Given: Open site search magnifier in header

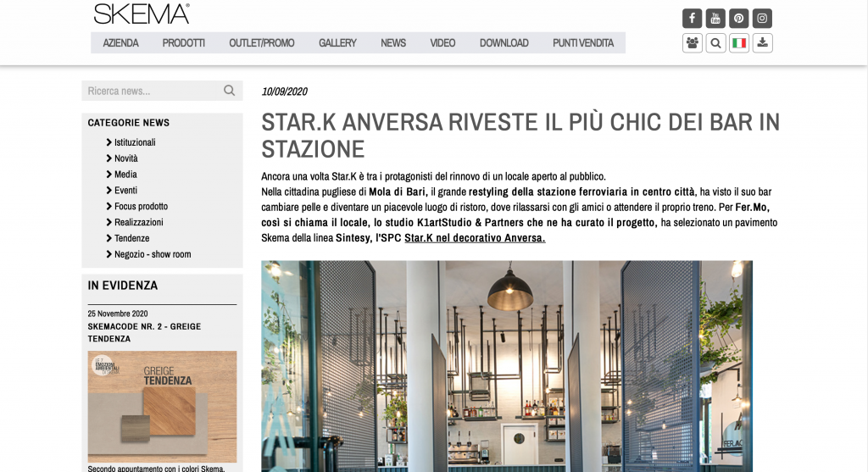Looking at the screenshot, I should click(x=716, y=43).
